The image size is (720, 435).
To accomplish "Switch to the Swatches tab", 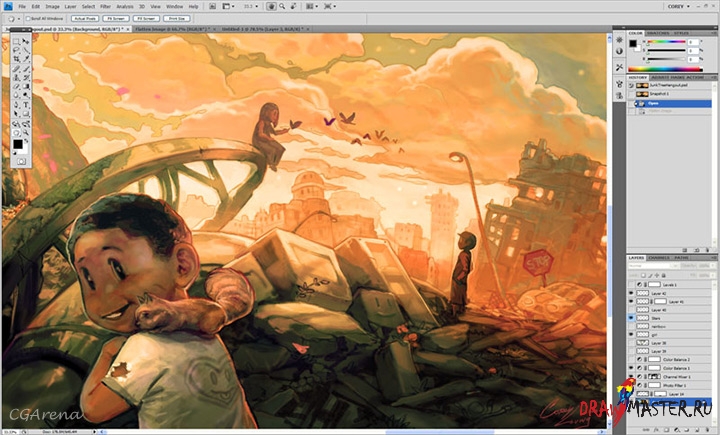I will [x=658, y=33].
